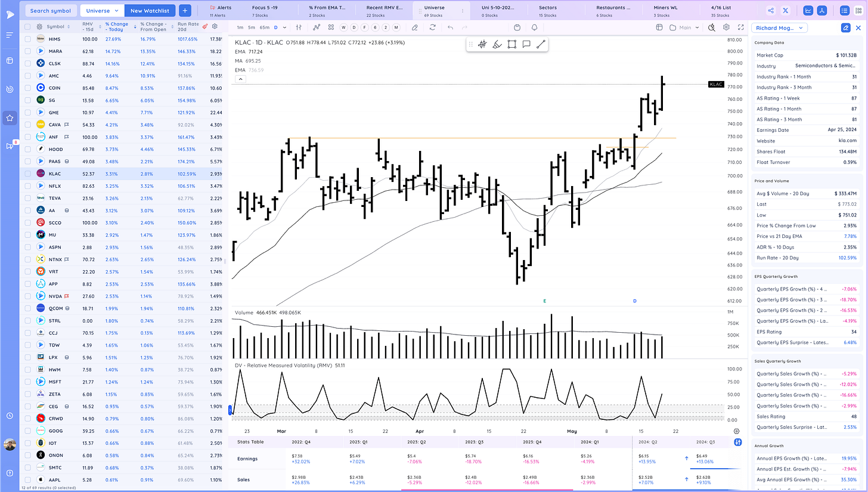Click the eraser drawing icon in chart toolbar
Image resolution: width=868 pixels, height=492 pixels.
click(x=415, y=27)
